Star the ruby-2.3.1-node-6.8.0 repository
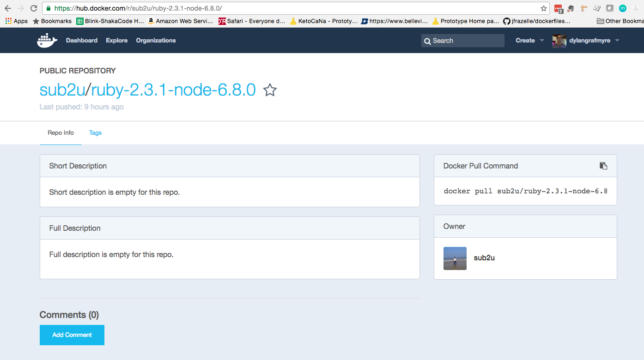Viewport: 644px width, 360px height. click(x=270, y=90)
